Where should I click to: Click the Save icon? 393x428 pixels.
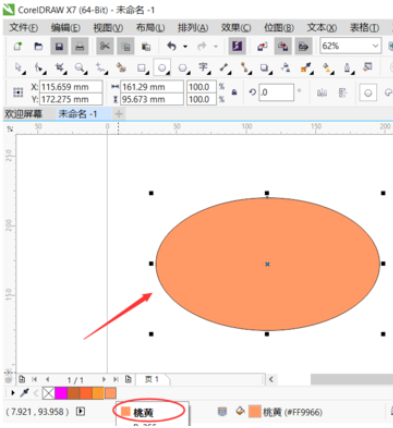(59, 46)
